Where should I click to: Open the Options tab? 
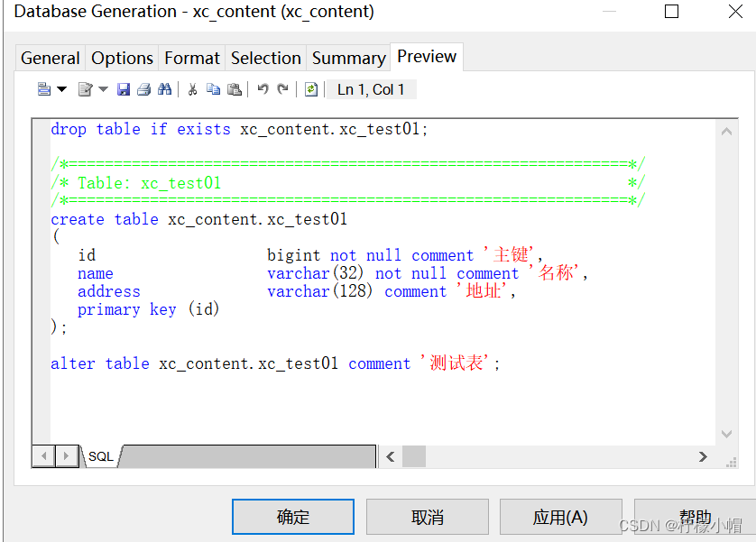pyautogui.click(x=122, y=59)
